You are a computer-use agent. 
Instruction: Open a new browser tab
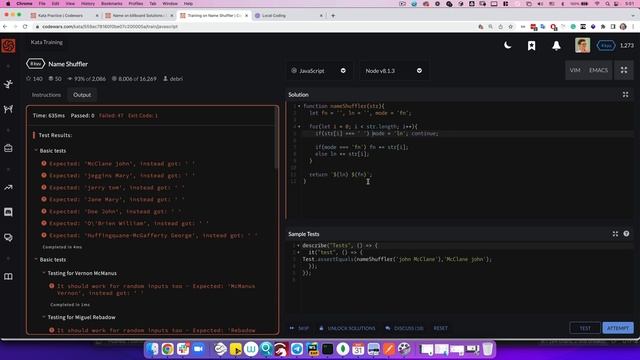(x=333, y=16)
